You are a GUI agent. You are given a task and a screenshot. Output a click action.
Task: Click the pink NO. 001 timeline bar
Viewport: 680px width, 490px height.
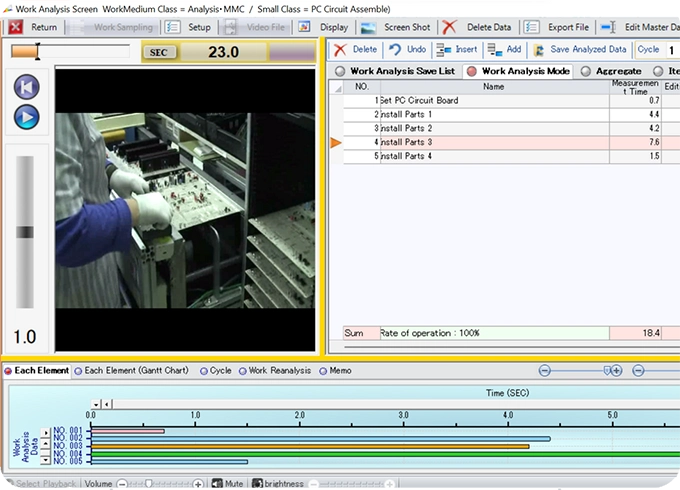(128, 431)
